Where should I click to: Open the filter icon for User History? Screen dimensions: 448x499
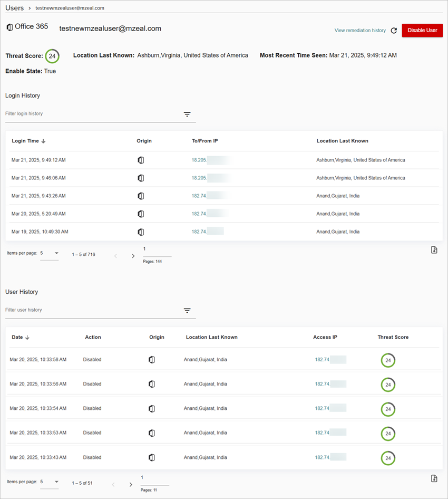pos(187,310)
